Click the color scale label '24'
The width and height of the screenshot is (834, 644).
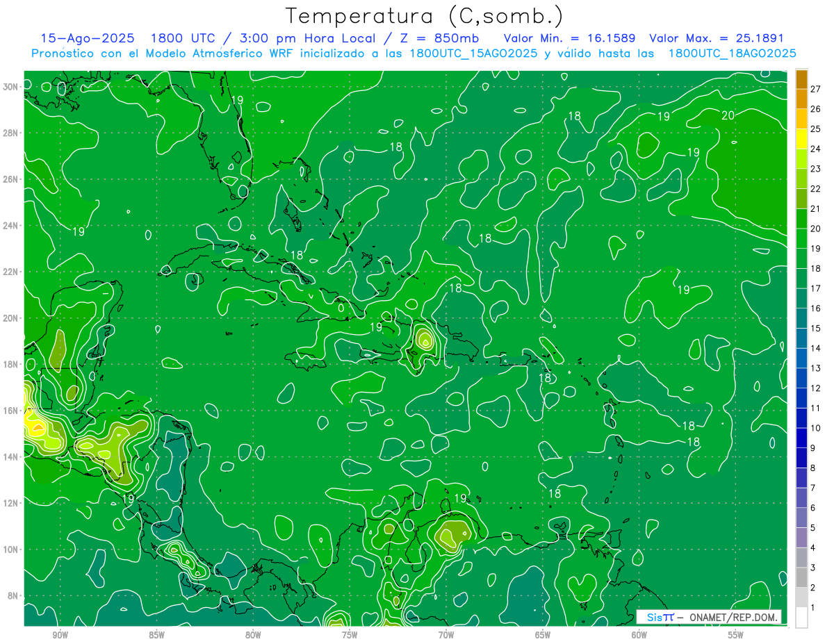click(816, 149)
